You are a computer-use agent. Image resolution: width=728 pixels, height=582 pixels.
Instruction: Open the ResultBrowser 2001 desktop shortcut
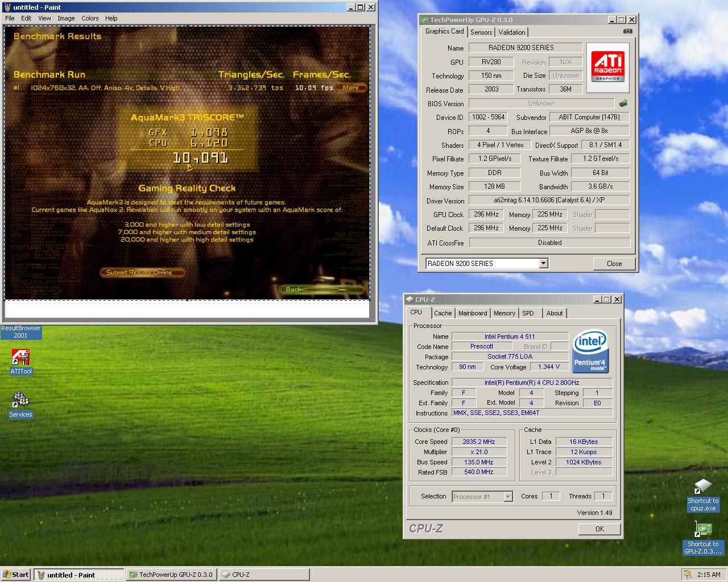pos(20,331)
